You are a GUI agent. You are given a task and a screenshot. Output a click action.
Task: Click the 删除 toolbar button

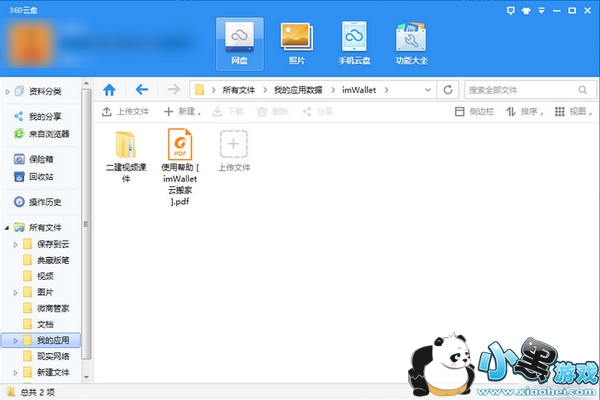click(272, 111)
